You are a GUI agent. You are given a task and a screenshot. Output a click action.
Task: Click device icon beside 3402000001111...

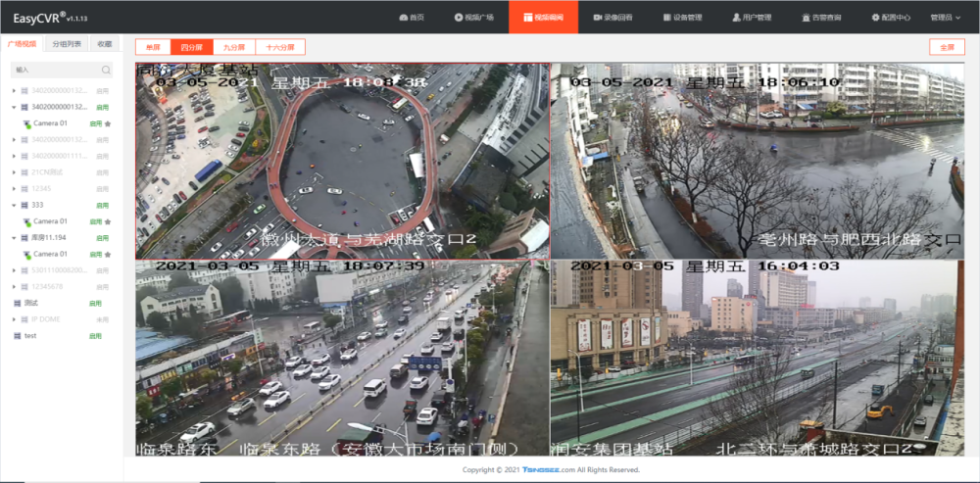point(24,156)
